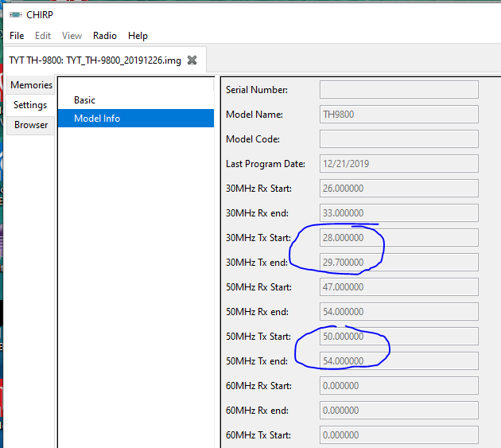The height and width of the screenshot is (448, 501).
Task: Click the 'Serial Number:' label
Action: [257, 90]
